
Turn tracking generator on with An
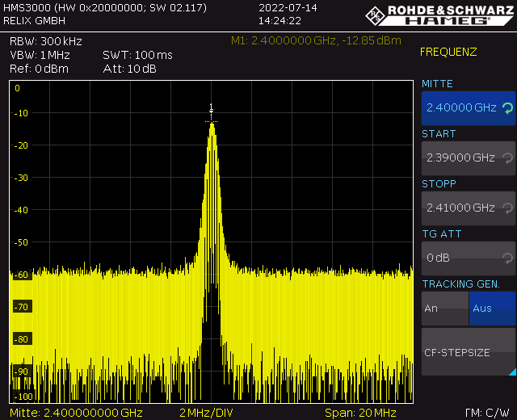[445, 309]
